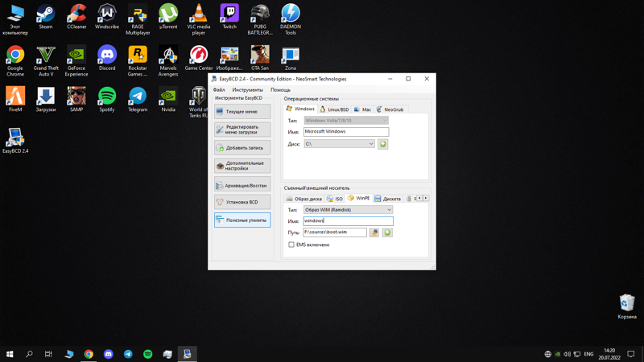
Task: Select the Game Center desktop icon
Action: point(199,58)
